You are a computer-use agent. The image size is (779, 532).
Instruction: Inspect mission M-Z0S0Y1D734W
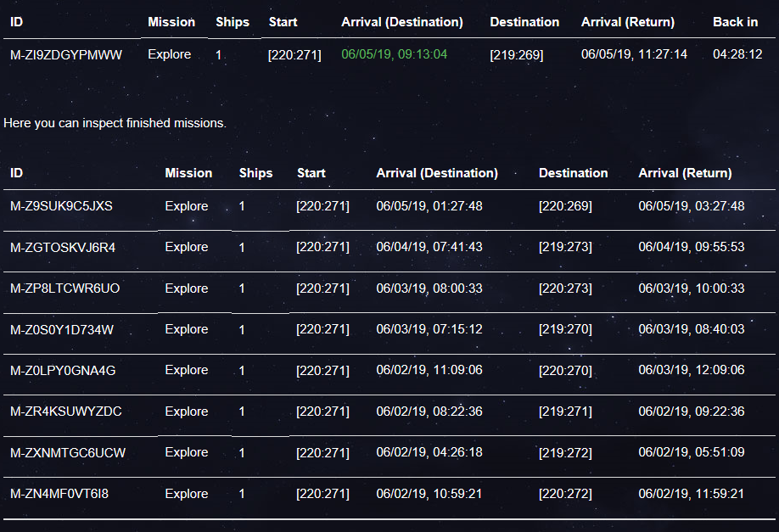coord(61,330)
